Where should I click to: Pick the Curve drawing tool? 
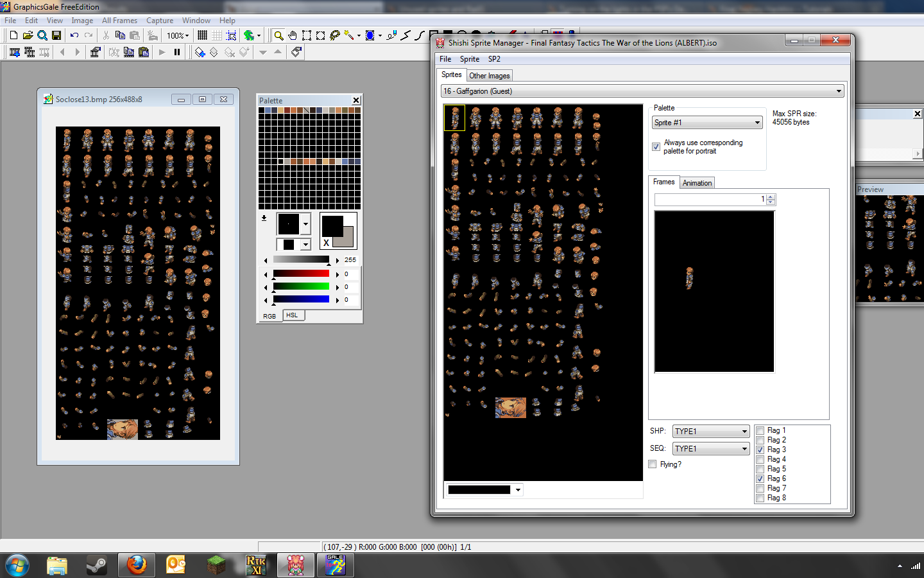pos(420,35)
